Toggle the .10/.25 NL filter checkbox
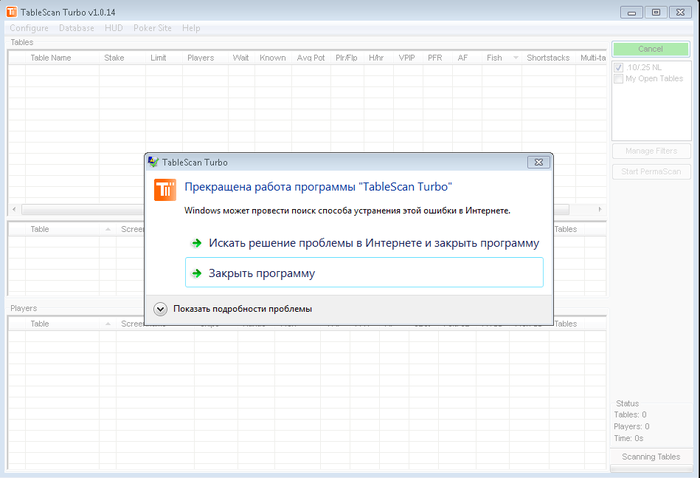This screenshot has height=478, width=700. click(619, 67)
